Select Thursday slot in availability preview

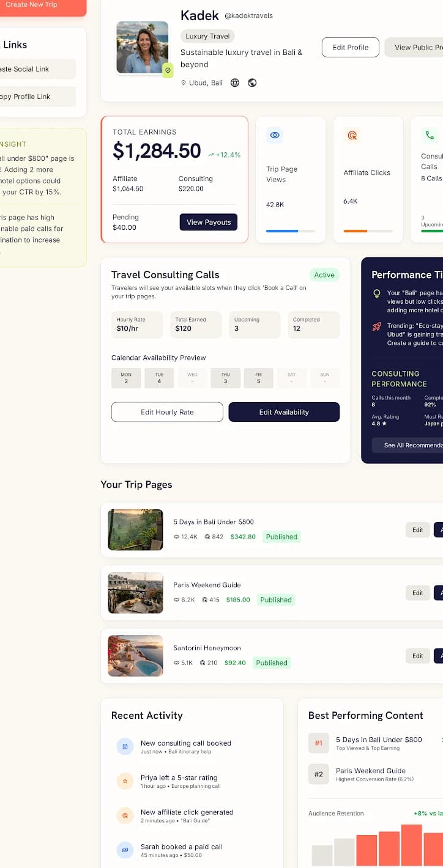[x=225, y=378]
